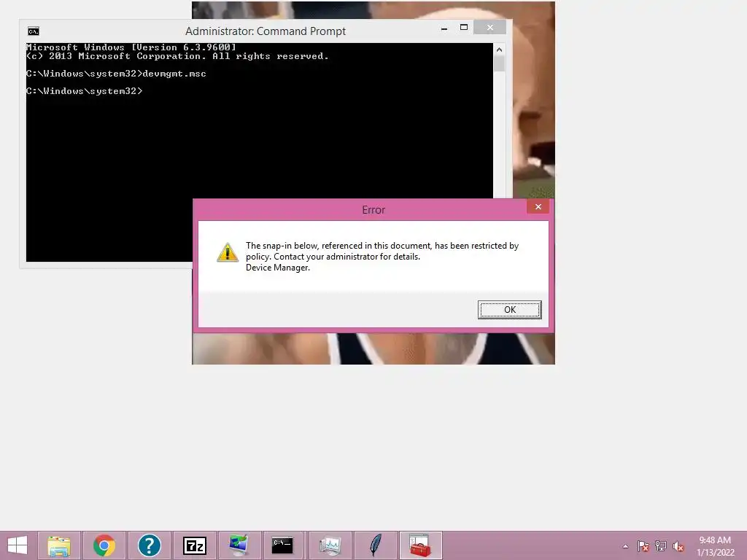This screenshot has width=747, height=560.
Task: Open the performance monitor chart taskbar icon
Action: click(x=330, y=545)
